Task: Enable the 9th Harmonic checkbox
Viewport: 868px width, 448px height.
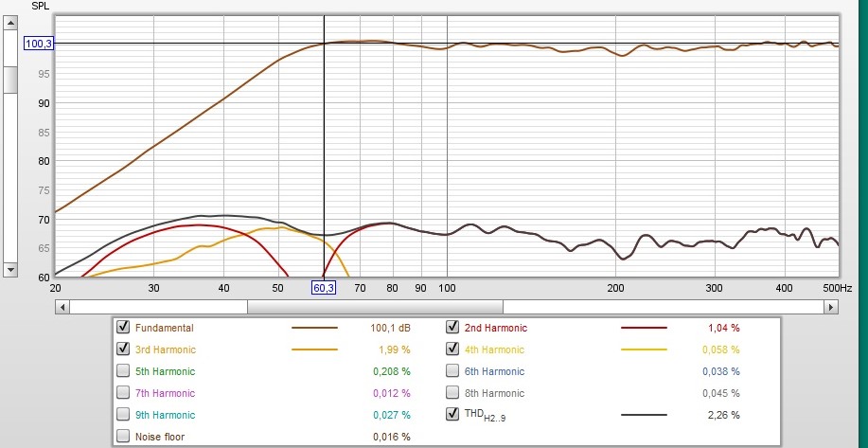Action: (123, 414)
